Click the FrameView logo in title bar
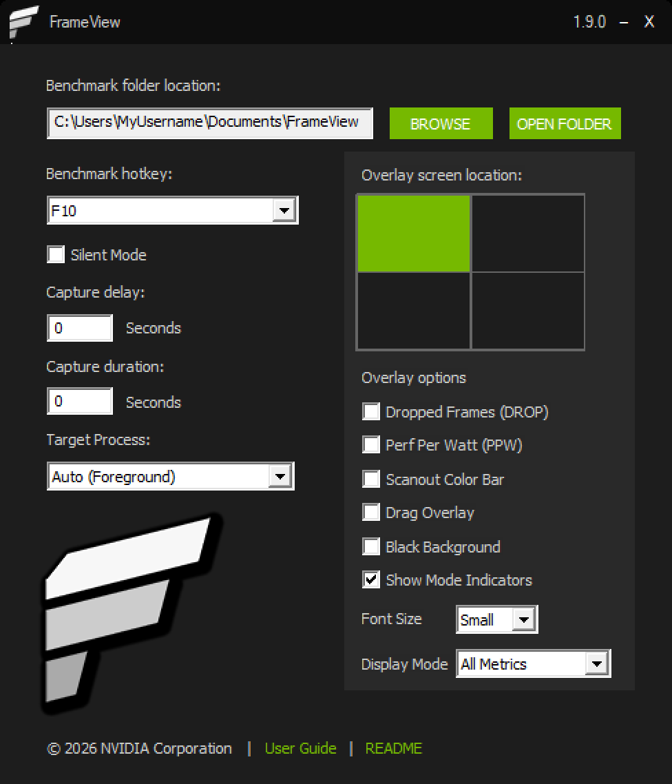 click(x=23, y=22)
